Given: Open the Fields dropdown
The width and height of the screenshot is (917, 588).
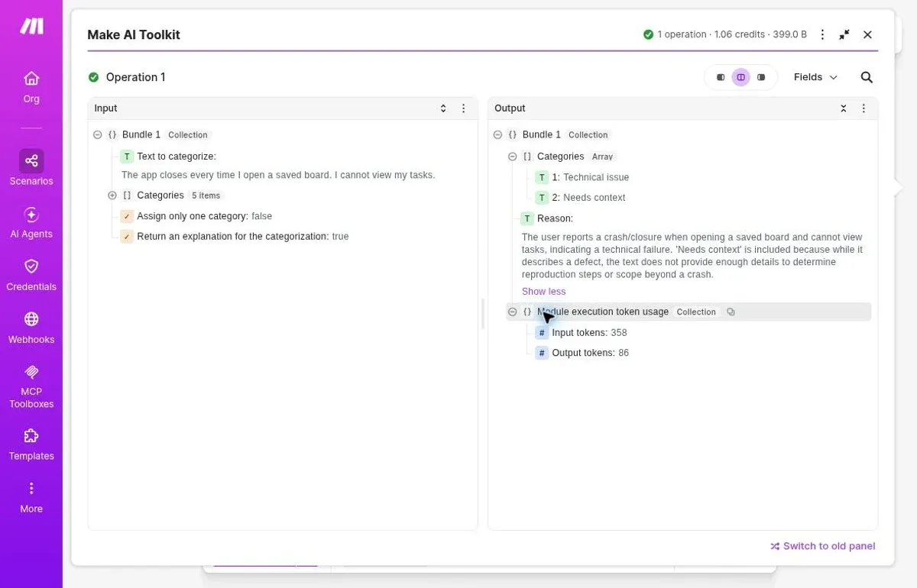Looking at the screenshot, I should point(815,77).
